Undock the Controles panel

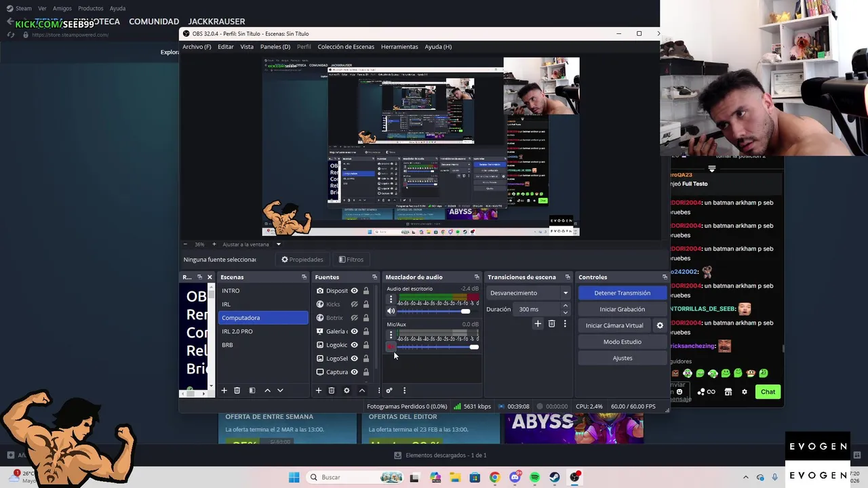pos(665,277)
